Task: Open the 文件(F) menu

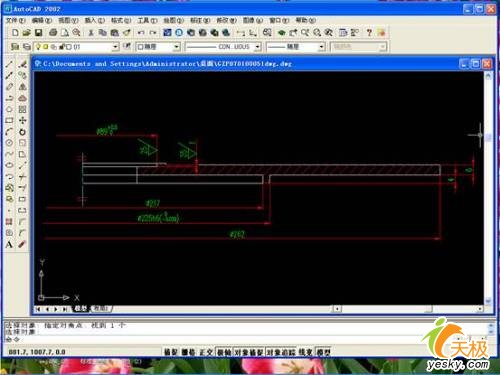Action: coord(15,20)
